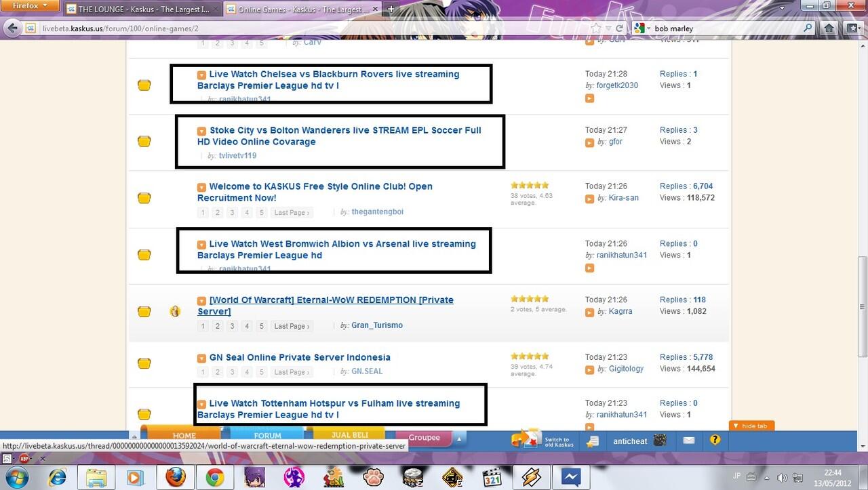Image resolution: width=868 pixels, height=490 pixels.
Task: Click folder icon of World Of Warcraft thread
Action: click(x=144, y=312)
